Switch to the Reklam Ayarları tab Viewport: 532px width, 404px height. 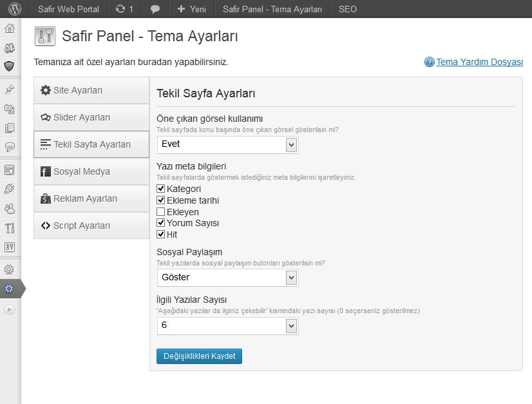pyautogui.click(x=91, y=198)
